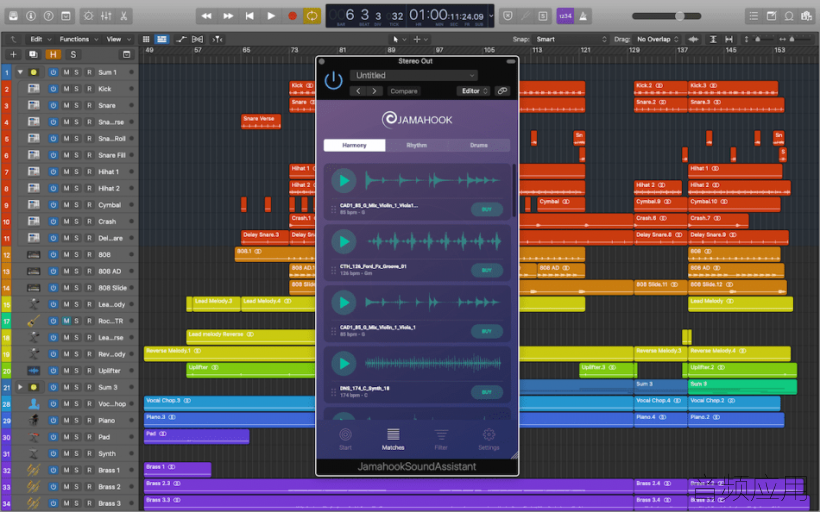Mute the Kick track
The width and height of the screenshot is (820, 512).
click(x=66, y=89)
